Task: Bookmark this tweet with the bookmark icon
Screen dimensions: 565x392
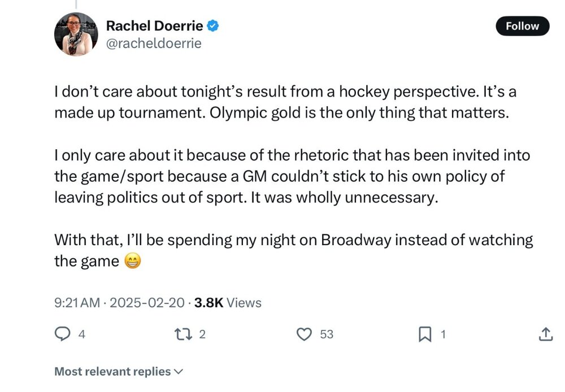Action: click(x=424, y=335)
